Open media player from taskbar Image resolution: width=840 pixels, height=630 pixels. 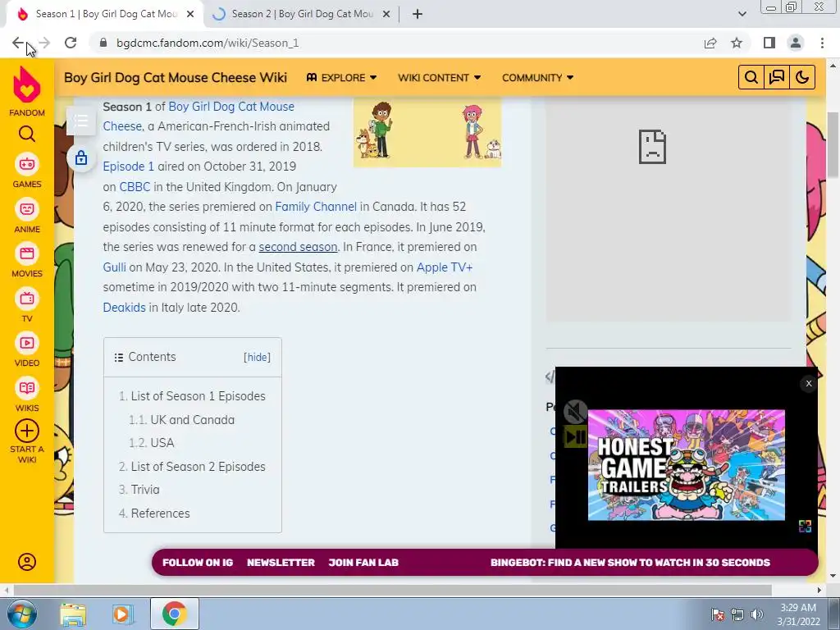[x=123, y=614]
